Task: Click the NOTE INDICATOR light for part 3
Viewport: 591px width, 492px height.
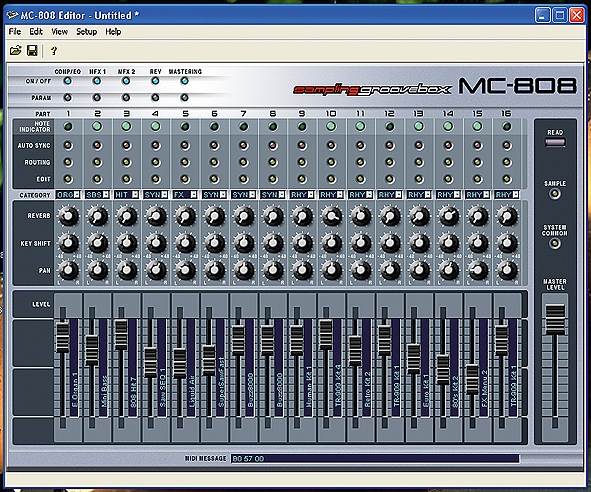Action: 126,126
